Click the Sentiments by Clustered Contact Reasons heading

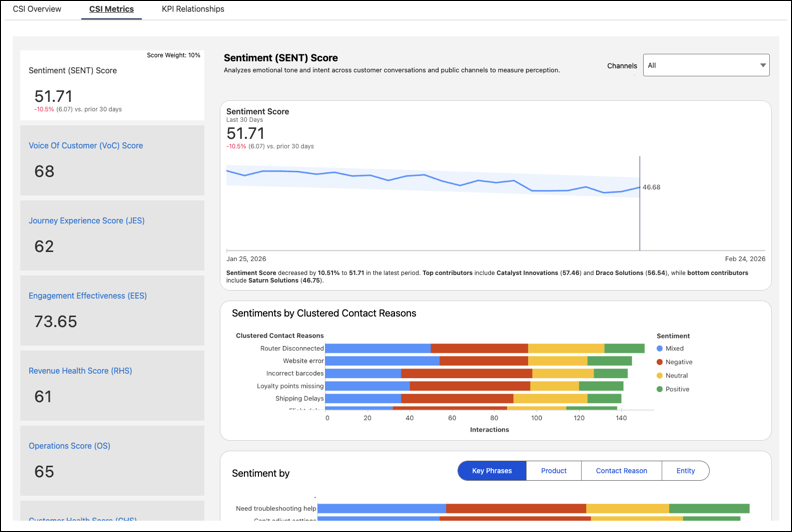pos(324,313)
